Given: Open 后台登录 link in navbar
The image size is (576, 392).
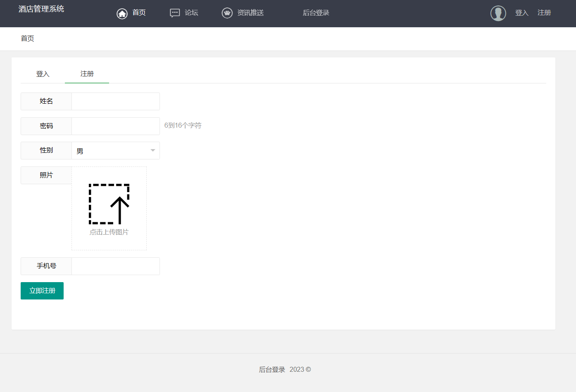Looking at the screenshot, I should [316, 13].
